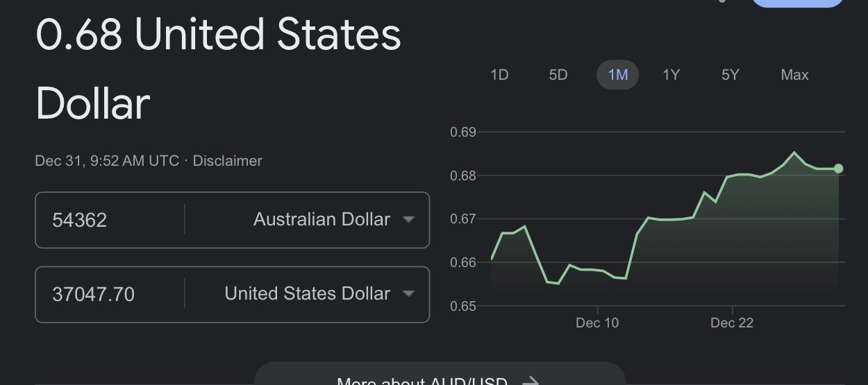
Task: Open the Australian Dollar currency dropdown arrow
Action: click(408, 220)
